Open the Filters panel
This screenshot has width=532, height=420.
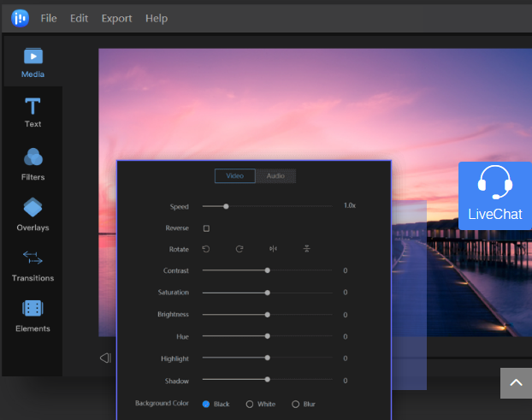pos(33,164)
